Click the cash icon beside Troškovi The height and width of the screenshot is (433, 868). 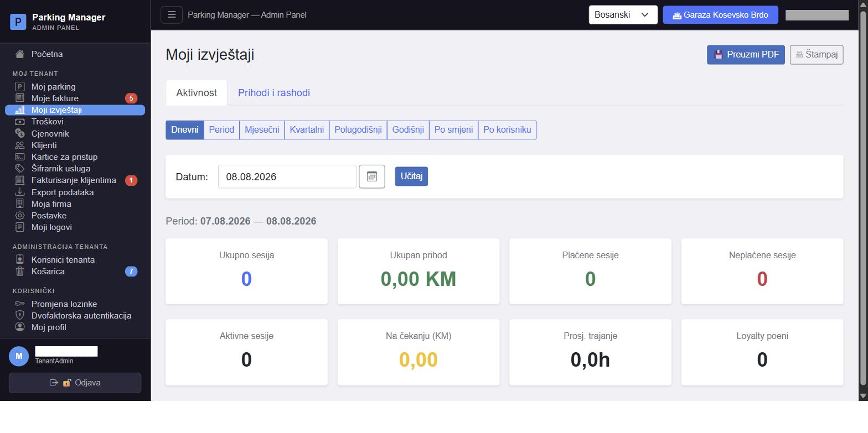click(20, 122)
